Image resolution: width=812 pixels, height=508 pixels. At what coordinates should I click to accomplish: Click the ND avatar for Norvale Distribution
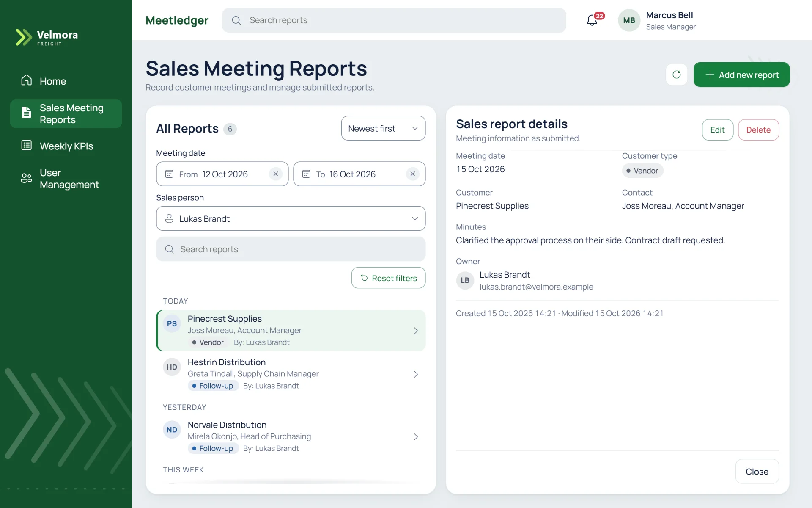point(172,430)
